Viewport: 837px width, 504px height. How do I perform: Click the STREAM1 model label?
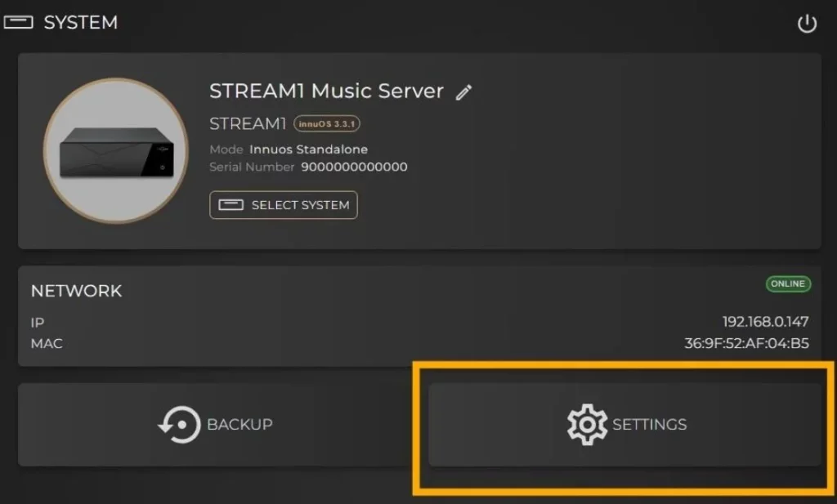248,123
